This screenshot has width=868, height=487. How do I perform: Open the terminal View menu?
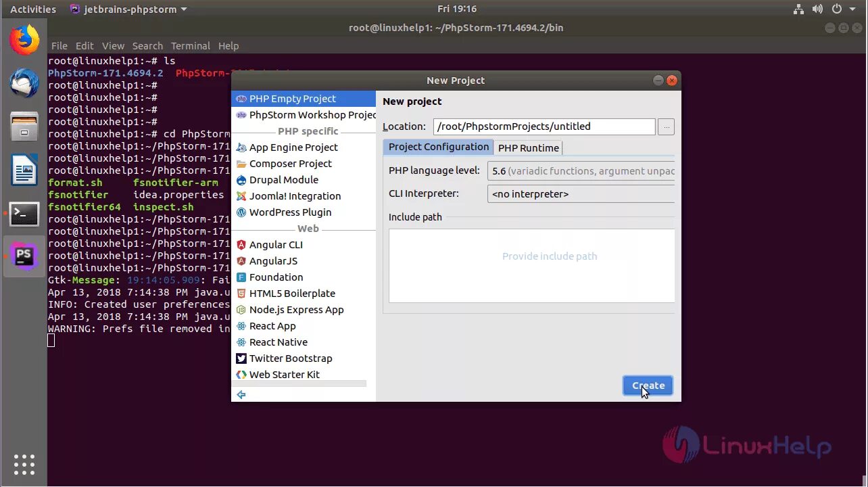pyautogui.click(x=113, y=46)
